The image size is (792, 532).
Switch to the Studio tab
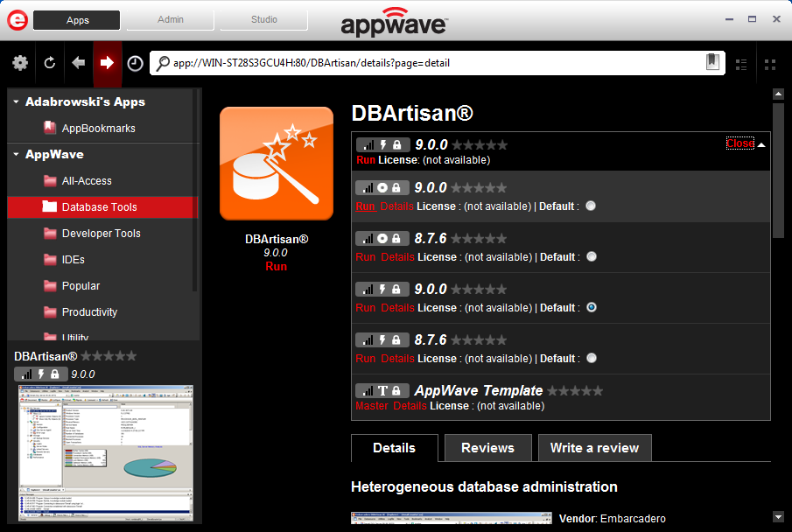point(263,20)
